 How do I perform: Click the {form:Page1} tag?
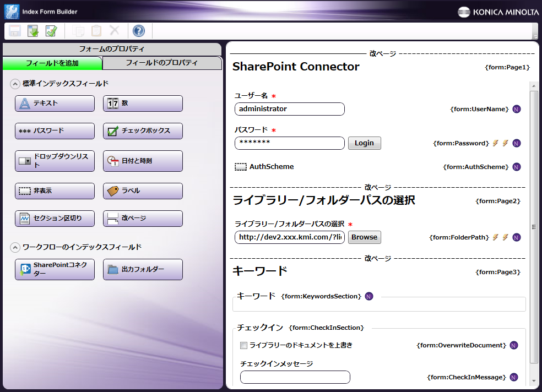click(x=507, y=67)
